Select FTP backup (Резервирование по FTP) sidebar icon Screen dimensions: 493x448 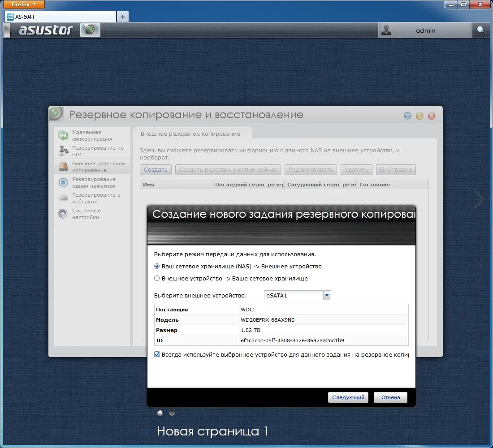coord(63,151)
